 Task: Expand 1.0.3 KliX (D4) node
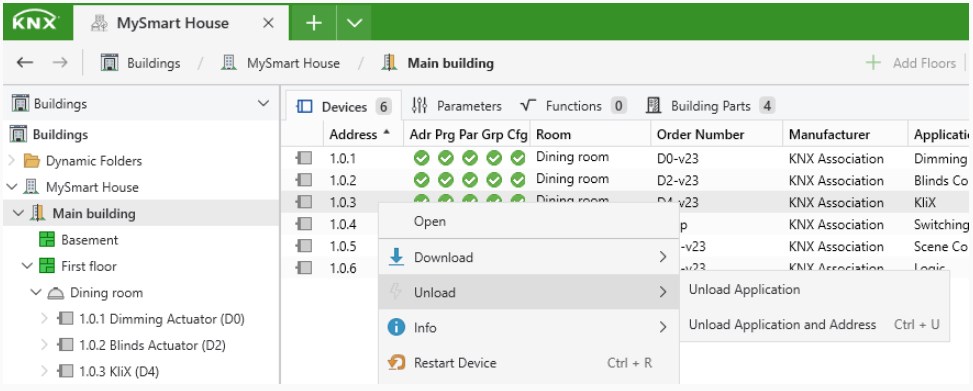[x=44, y=372]
